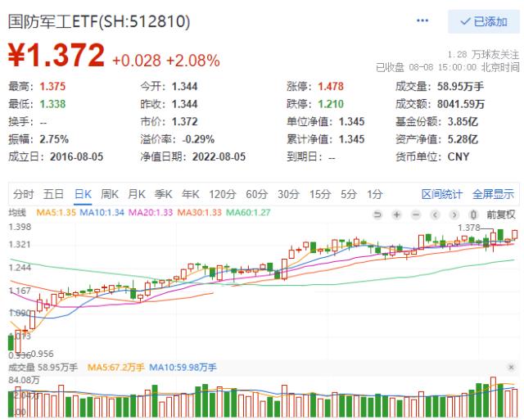Click the 已添加 watchlist button
The height and width of the screenshot is (420, 524).
pos(484,22)
